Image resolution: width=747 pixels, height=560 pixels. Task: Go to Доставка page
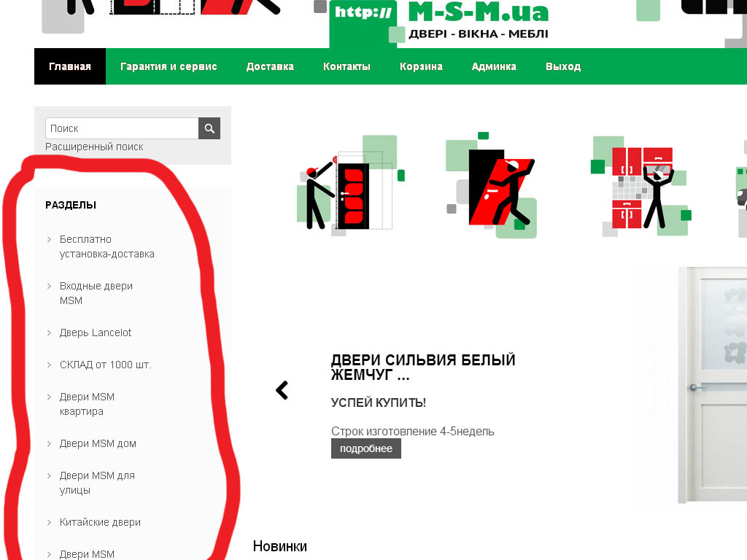[270, 66]
